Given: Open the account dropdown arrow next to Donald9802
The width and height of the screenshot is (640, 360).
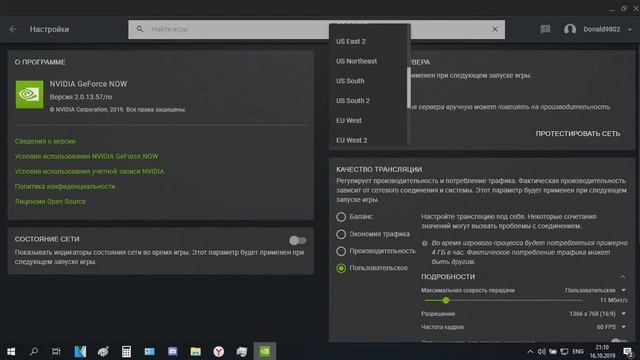Looking at the screenshot, I should click(x=630, y=29).
